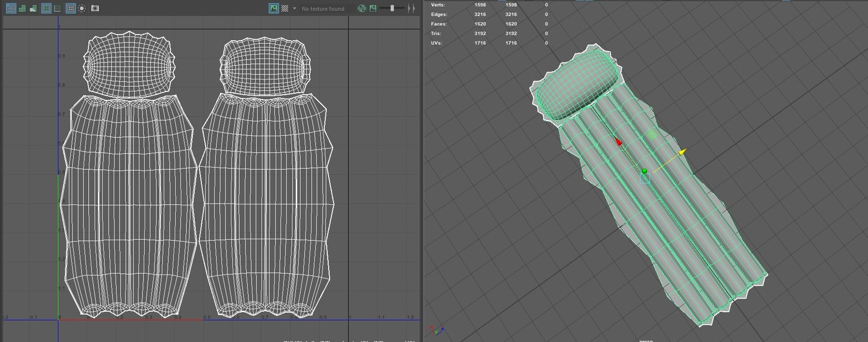Click the Tris label in the poly stats
The height and width of the screenshot is (342, 868).
(x=436, y=33)
